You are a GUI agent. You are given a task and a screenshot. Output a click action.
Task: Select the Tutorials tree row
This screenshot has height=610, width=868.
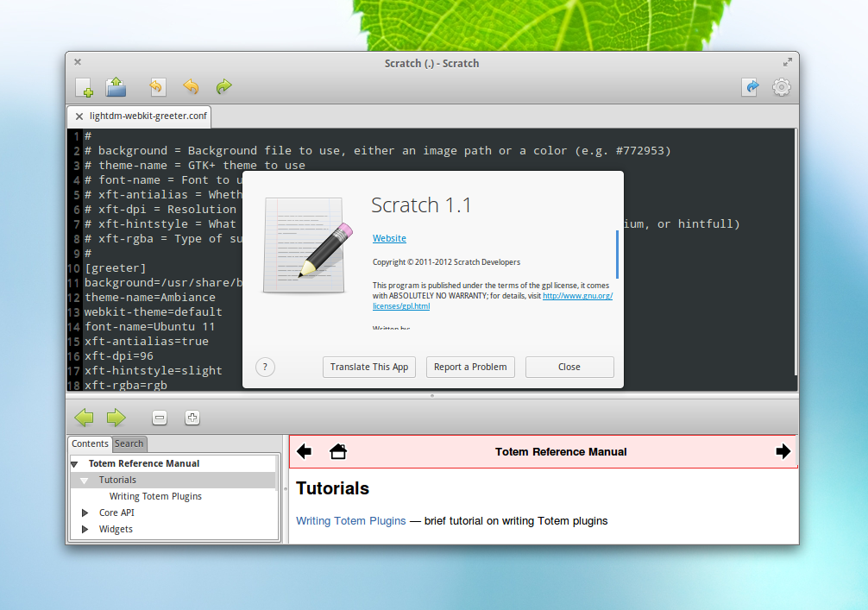click(x=173, y=480)
